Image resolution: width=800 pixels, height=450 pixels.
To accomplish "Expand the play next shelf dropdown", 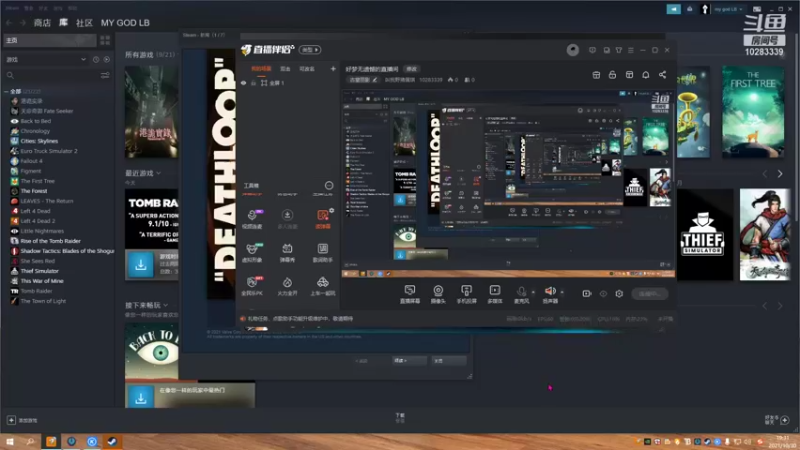I will coord(166,305).
